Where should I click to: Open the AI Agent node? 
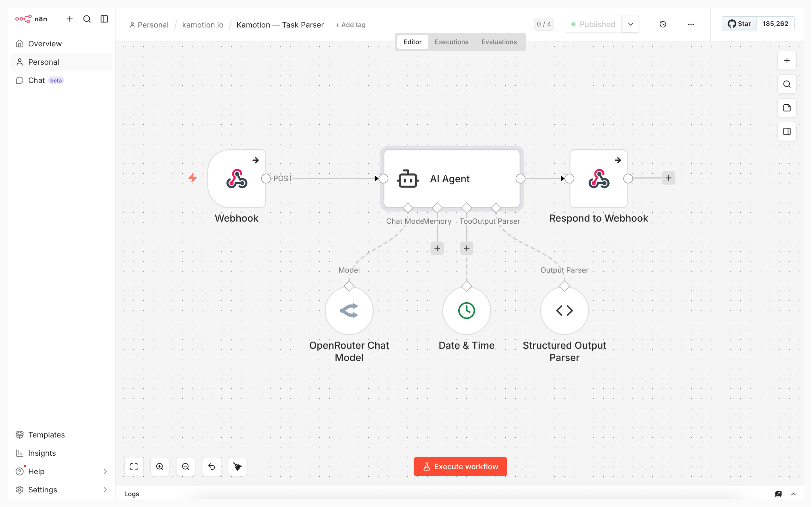450,179
